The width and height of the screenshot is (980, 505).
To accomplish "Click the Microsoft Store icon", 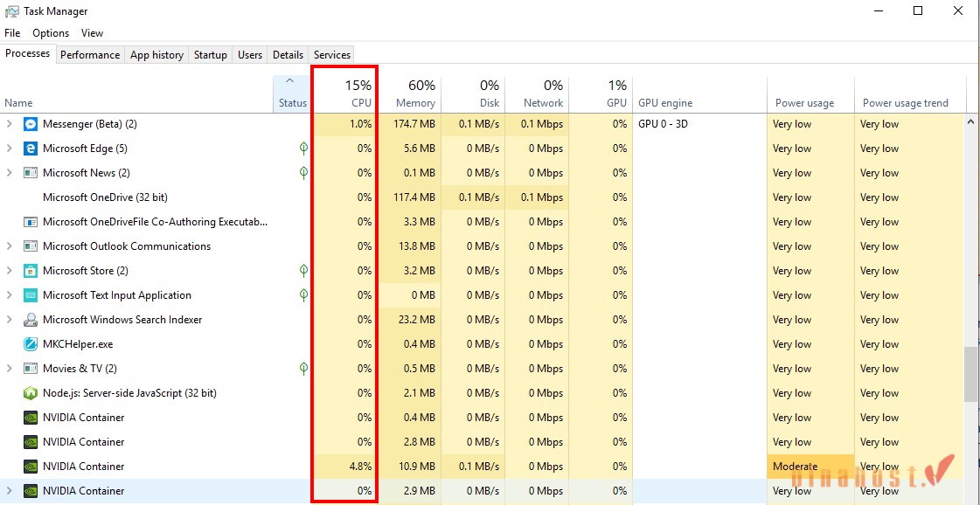I will point(31,270).
